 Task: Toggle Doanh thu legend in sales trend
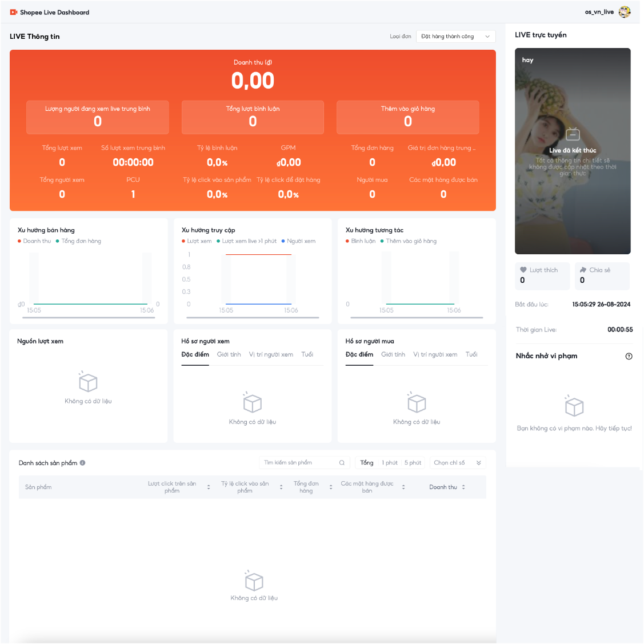(34, 241)
